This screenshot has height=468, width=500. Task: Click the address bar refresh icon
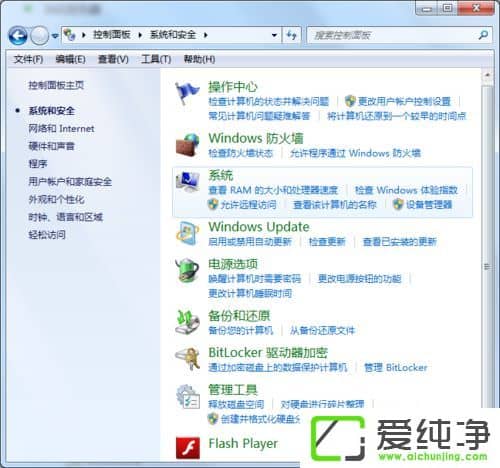click(292, 35)
